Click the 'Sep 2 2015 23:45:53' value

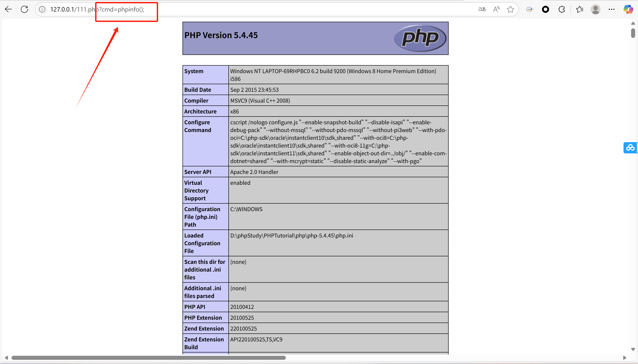pyautogui.click(x=254, y=90)
